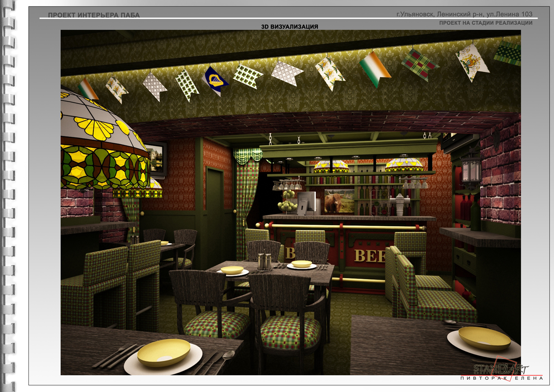554x392 pixels.
Task: Click the 3D pub interior render image
Action: point(291,202)
